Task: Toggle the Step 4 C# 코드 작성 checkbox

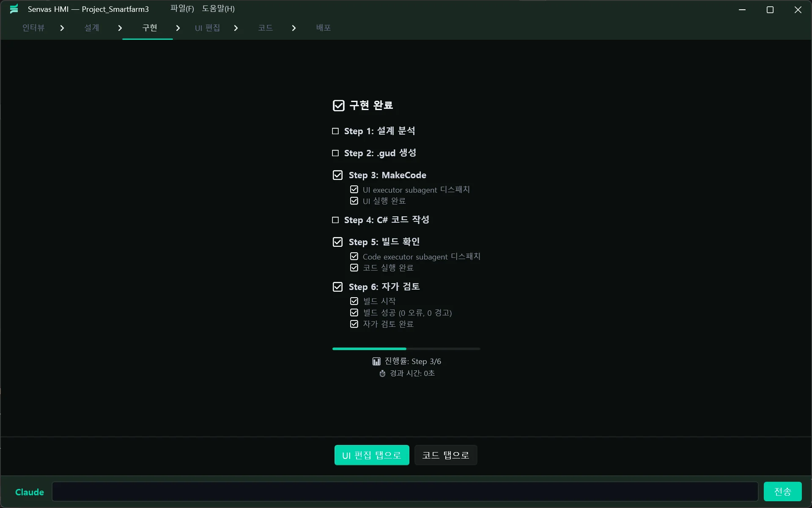Action: click(x=335, y=220)
